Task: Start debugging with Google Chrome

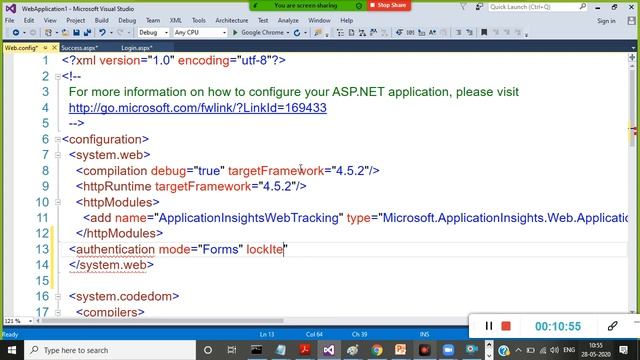Action: [258, 32]
